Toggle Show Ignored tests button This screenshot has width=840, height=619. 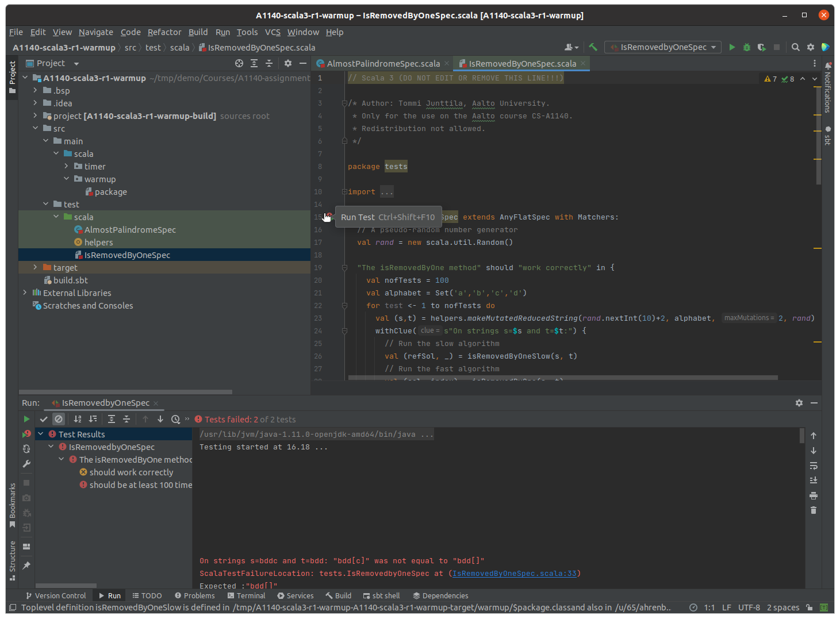(59, 420)
